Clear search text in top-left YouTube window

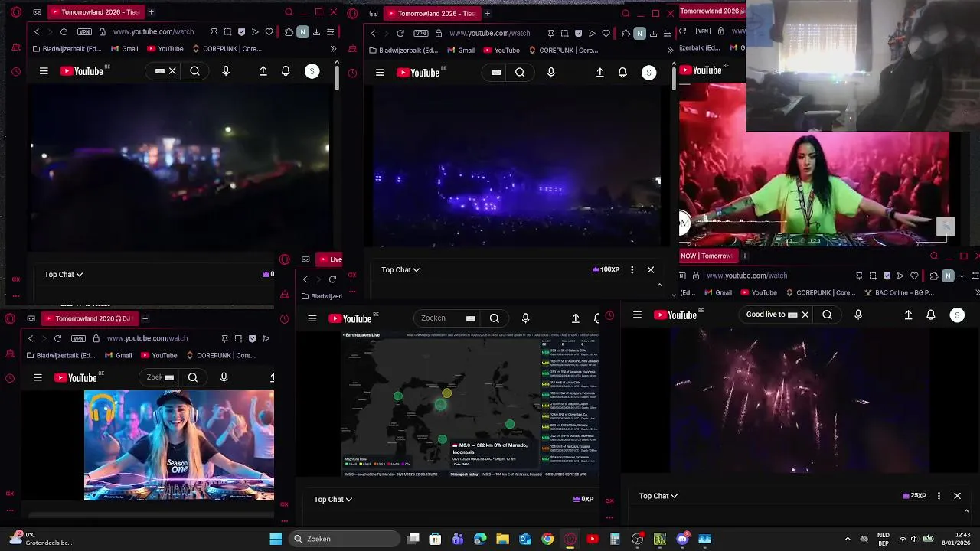[172, 71]
